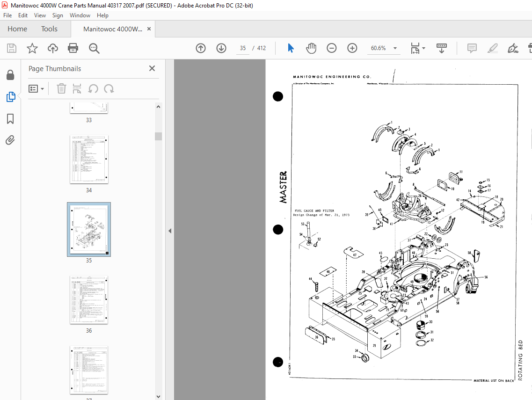
Task: Click the cloud upload icon
Action: tap(52, 48)
